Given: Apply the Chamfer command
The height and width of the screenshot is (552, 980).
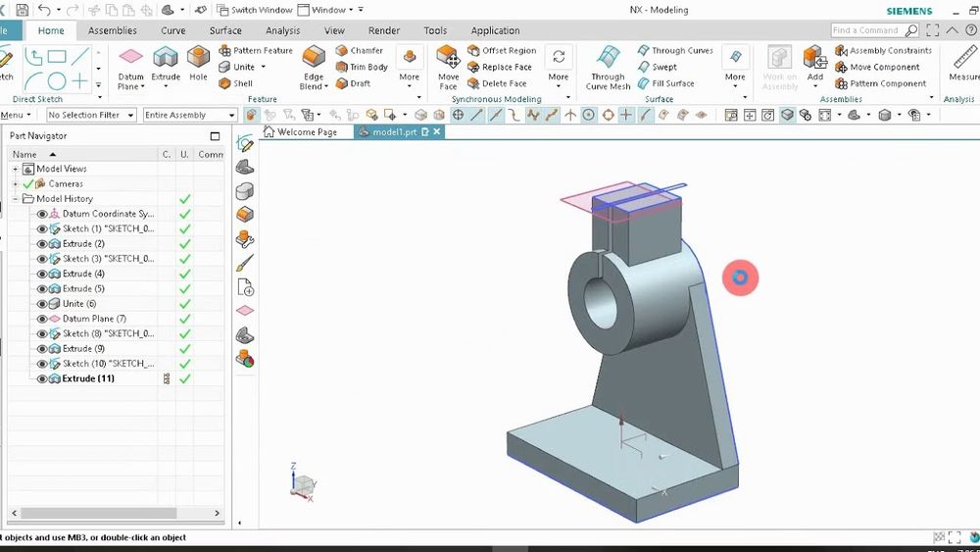Looking at the screenshot, I should [360, 50].
